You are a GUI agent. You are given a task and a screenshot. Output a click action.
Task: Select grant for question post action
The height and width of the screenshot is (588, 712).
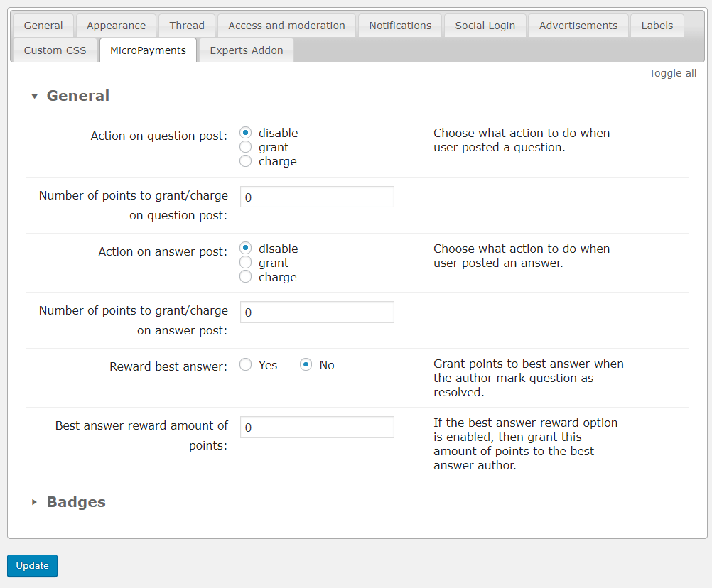click(246, 147)
